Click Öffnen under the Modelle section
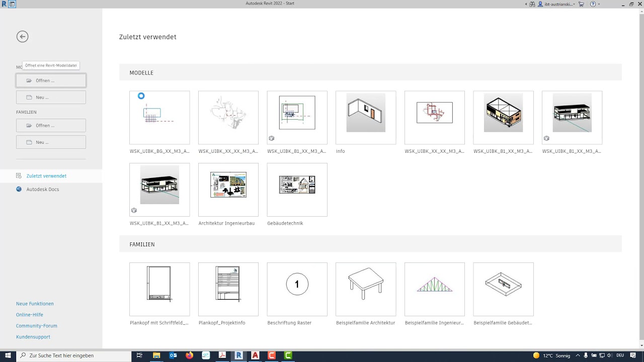Viewport: 644px width, 362px height. click(51, 80)
